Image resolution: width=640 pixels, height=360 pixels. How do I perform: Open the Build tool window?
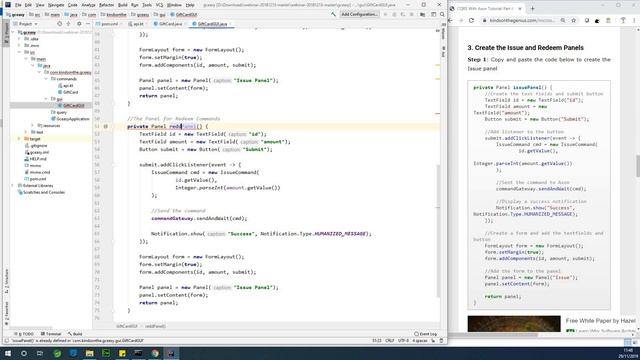click(x=75, y=334)
